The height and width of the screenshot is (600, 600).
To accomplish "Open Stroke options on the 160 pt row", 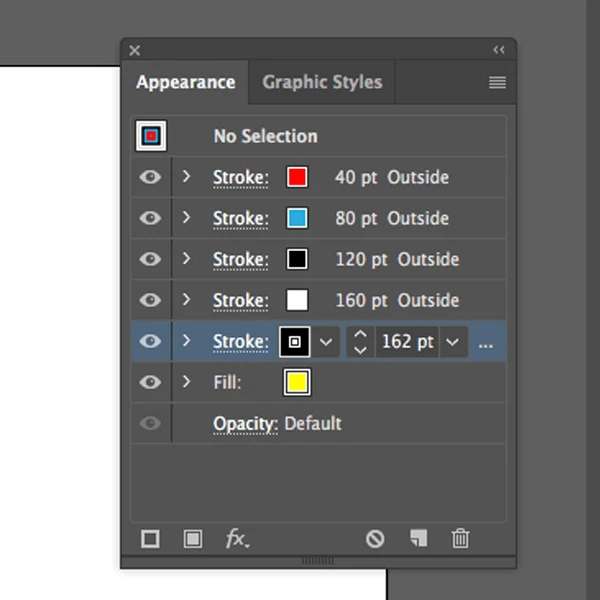I will (240, 300).
